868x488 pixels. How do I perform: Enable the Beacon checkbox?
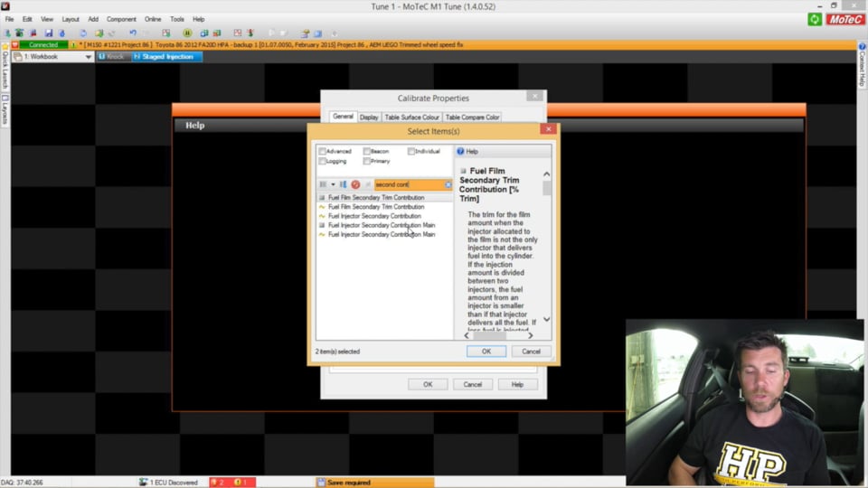coord(366,151)
